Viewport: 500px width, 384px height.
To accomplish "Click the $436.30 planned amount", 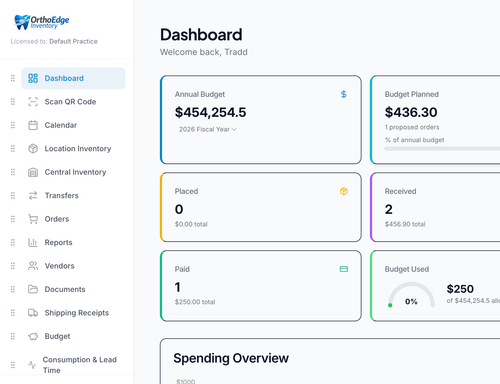I will click(x=411, y=112).
